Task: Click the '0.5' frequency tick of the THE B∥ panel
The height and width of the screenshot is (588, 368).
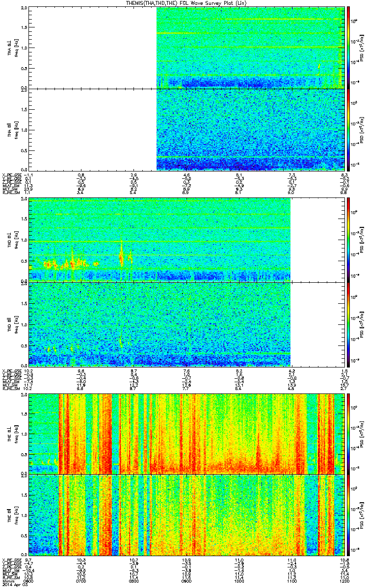Action: 25,535
